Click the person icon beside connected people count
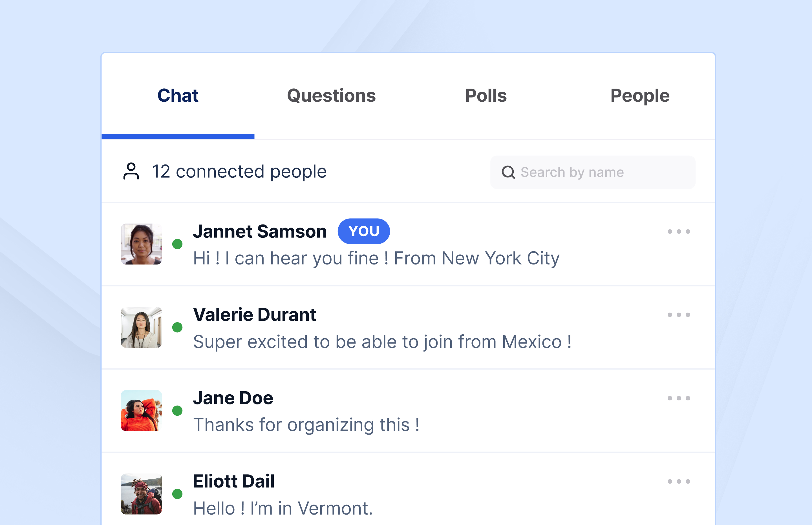812x525 pixels. (131, 172)
